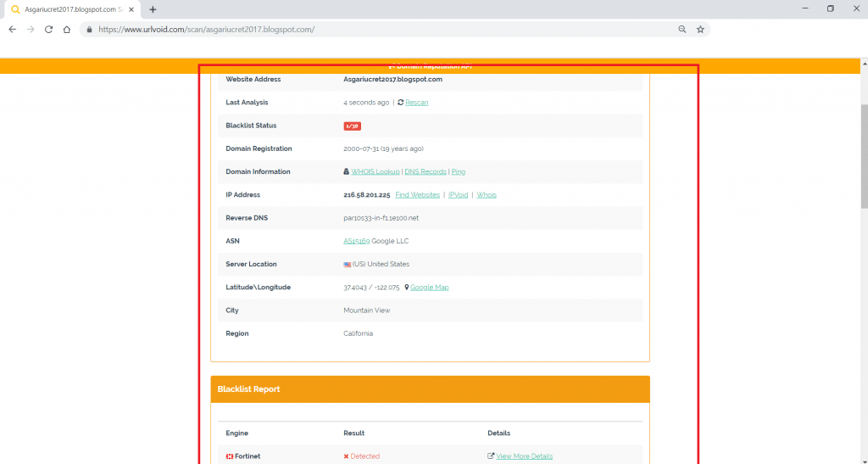Click the Mountain View city value
Image resolution: width=868 pixels, height=464 pixels.
pyautogui.click(x=366, y=310)
